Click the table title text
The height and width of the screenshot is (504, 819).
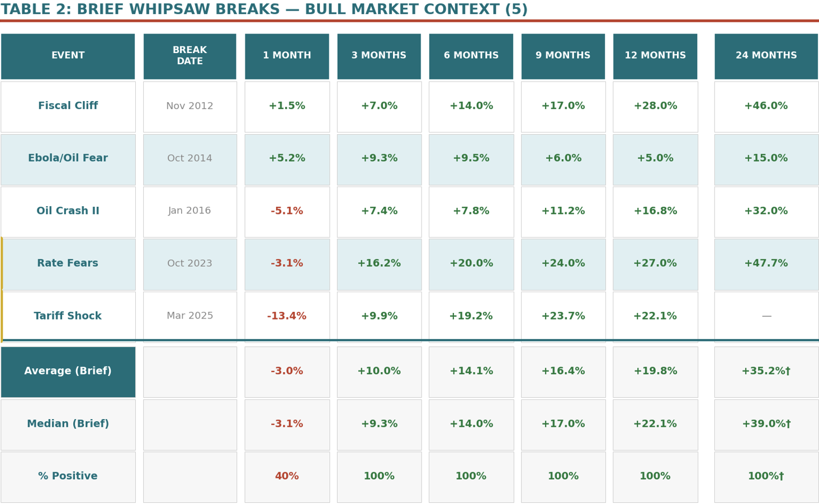click(264, 10)
